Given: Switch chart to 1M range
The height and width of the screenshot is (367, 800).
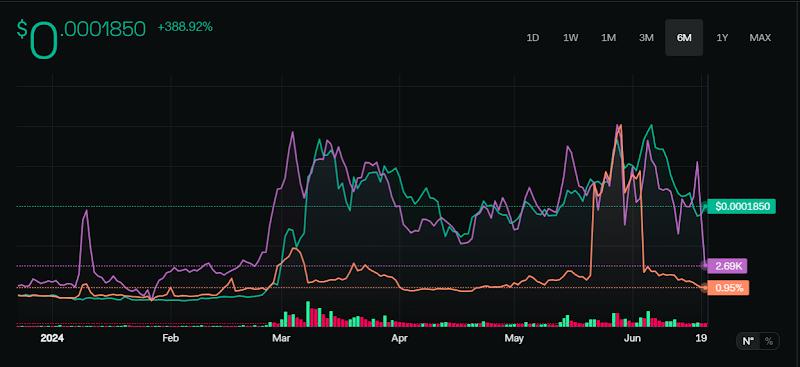Looking at the screenshot, I should (608, 38).
